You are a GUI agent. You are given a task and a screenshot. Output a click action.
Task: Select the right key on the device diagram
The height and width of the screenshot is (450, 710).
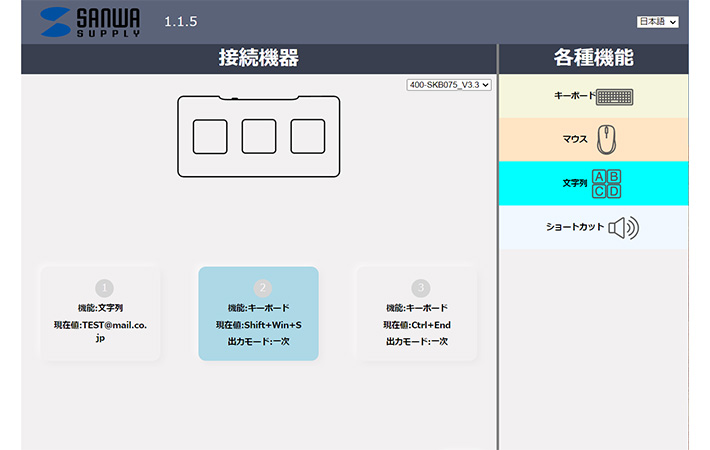[308, 136]
